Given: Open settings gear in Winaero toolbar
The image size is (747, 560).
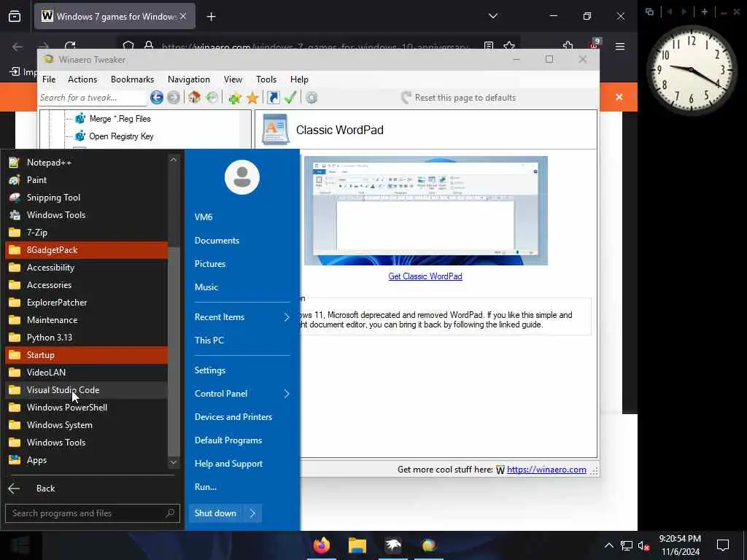Looking at the screenshot, I should pyautogui.click(x=311, y=98).
